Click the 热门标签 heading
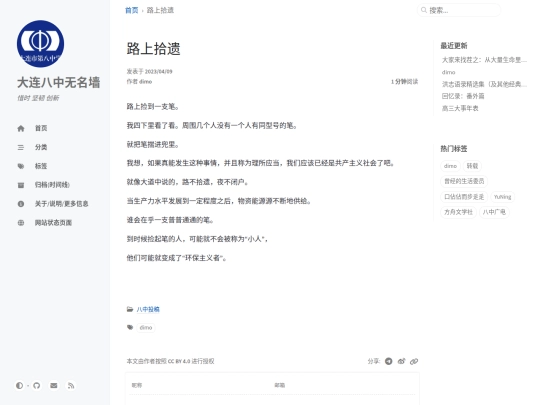Screen dimensions: 540x405 point(454,149)
